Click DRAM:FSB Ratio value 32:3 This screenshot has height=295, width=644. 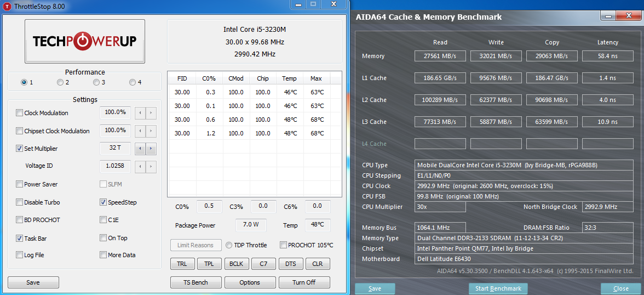(x=608, y=228)
